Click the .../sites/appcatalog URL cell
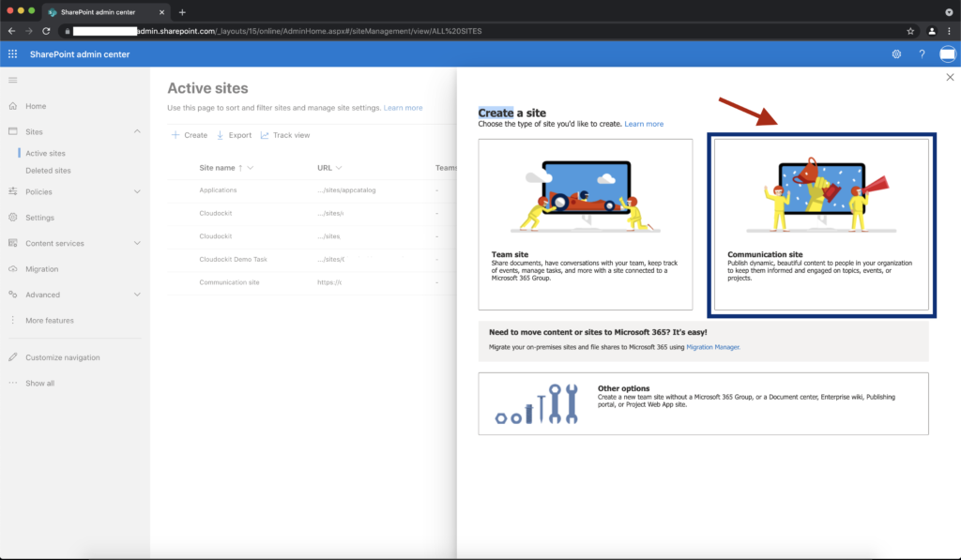 pyautogui.click(x=346, y=189)
